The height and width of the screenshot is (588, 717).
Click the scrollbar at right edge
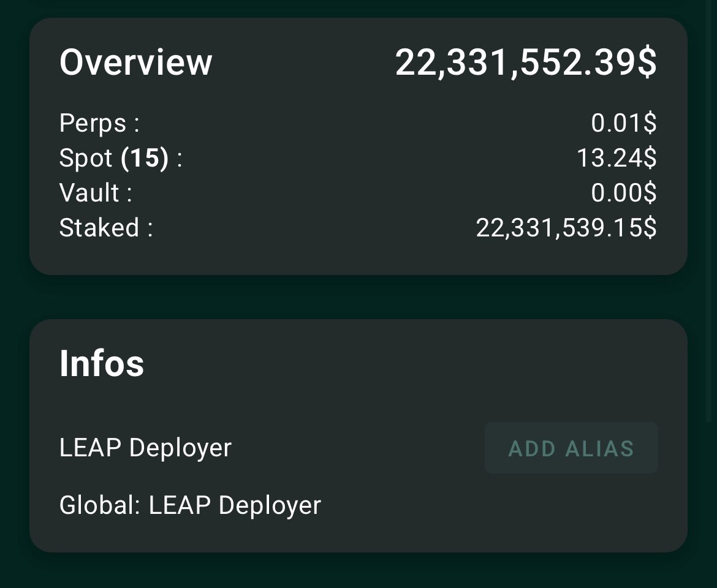tap(710, 214)
